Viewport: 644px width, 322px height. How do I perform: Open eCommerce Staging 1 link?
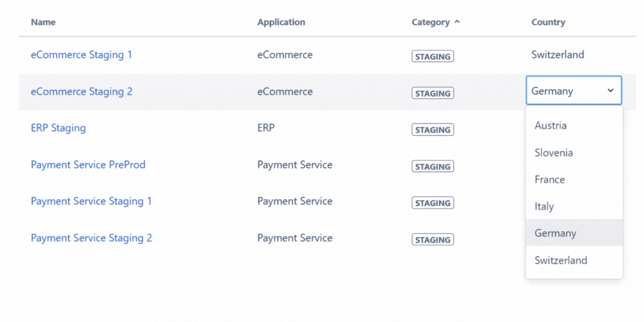click(x=81, y=55)
